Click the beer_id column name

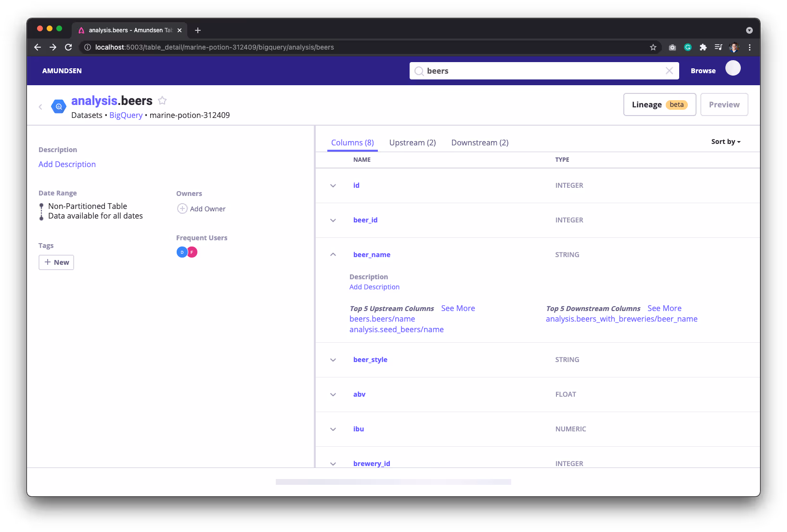point(365,220)
